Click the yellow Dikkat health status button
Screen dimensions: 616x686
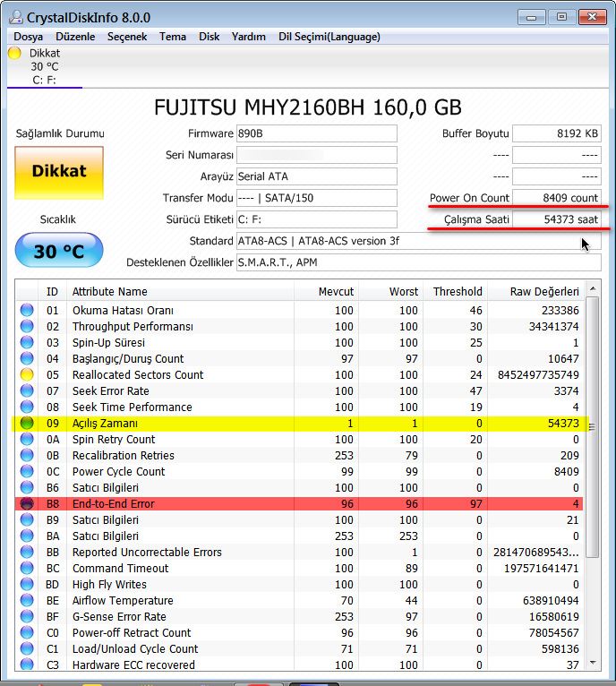tap(59, 172)
